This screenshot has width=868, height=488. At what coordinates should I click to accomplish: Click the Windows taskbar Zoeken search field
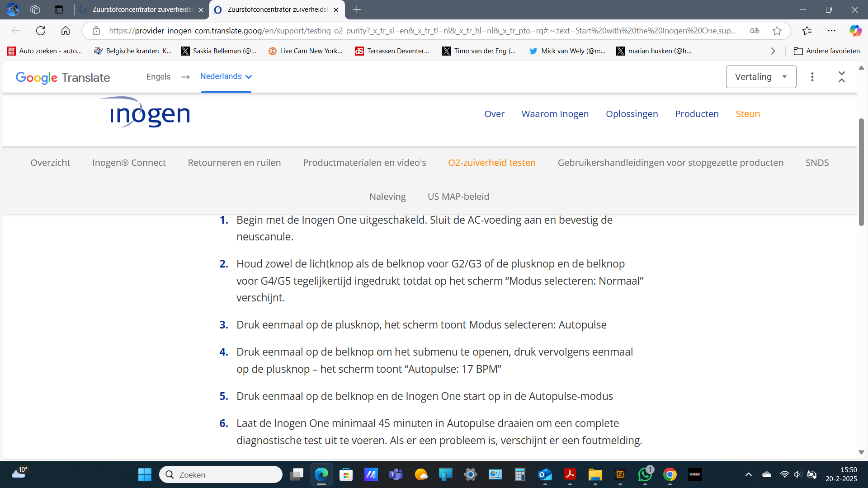[x=222, y=474]
